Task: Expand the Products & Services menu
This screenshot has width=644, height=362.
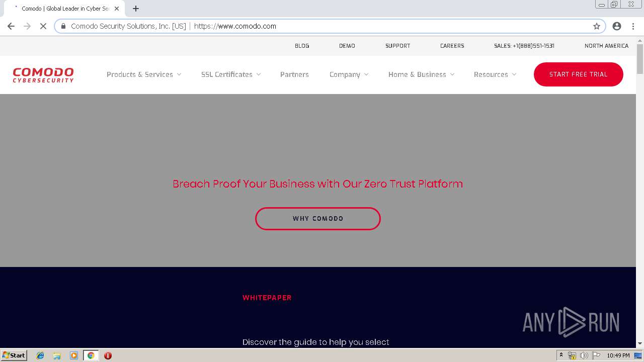Action: coord(144,74)
